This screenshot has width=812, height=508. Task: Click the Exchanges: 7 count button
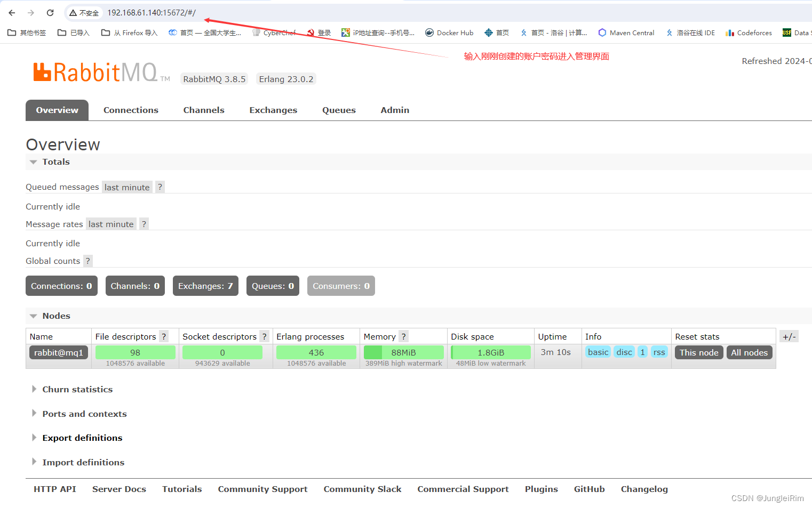pos(205,286)
